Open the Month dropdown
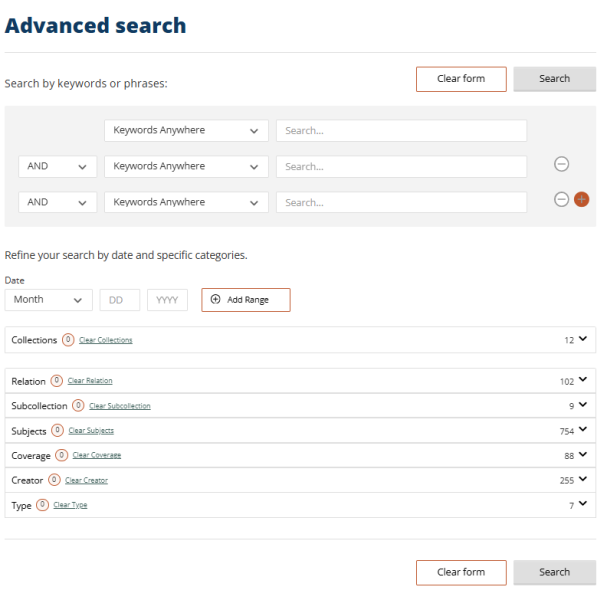The image size is (607, 600). tap(48, 300)
